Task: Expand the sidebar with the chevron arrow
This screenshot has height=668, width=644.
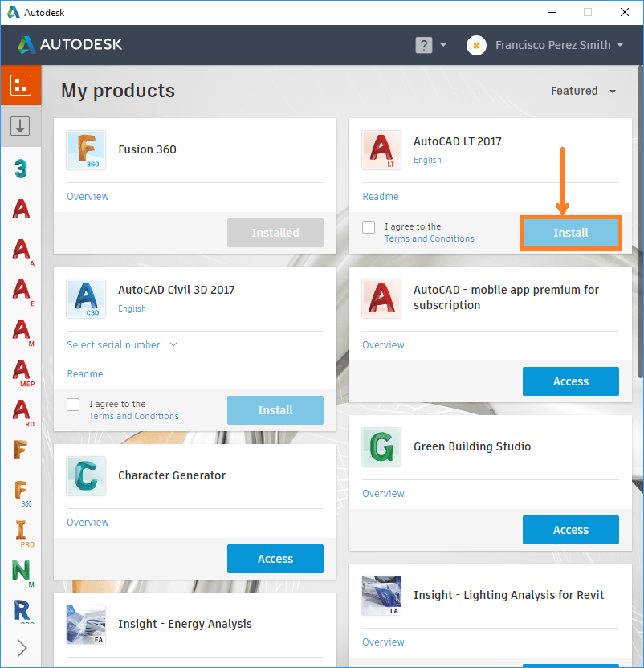Action: 22,648
